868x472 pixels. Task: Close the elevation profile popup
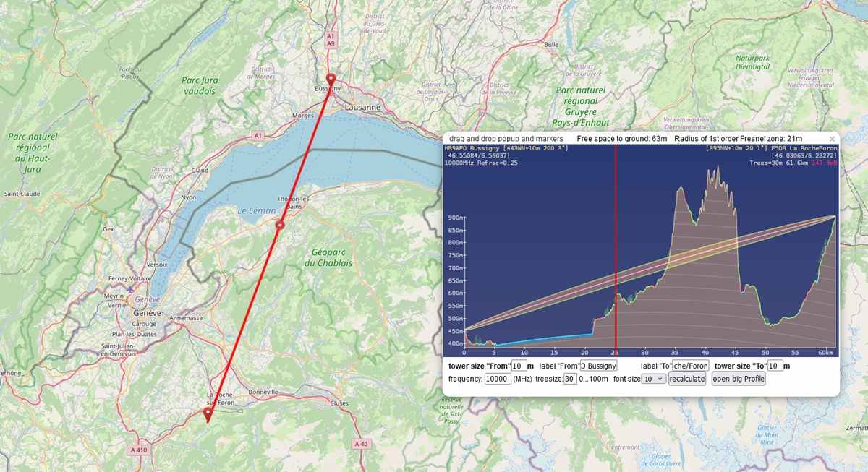coord(831,139)
